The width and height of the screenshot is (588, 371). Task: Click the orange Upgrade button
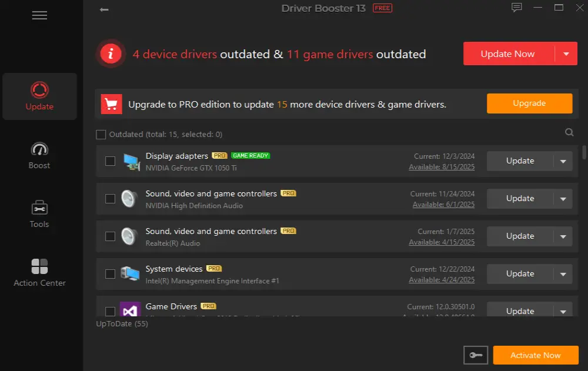pos(529,103)
